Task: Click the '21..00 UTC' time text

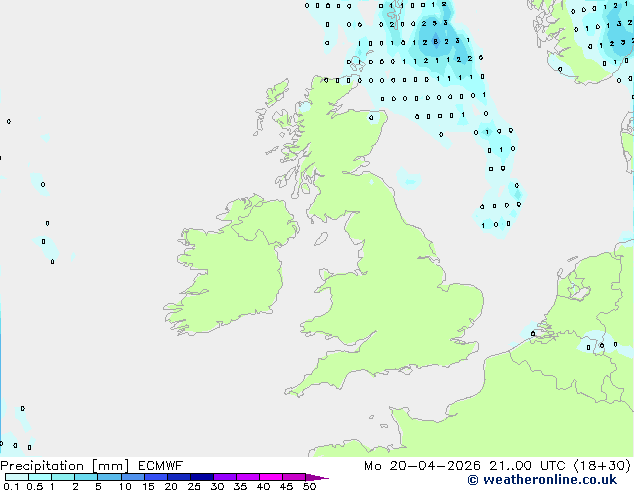Action: (527, 466)
